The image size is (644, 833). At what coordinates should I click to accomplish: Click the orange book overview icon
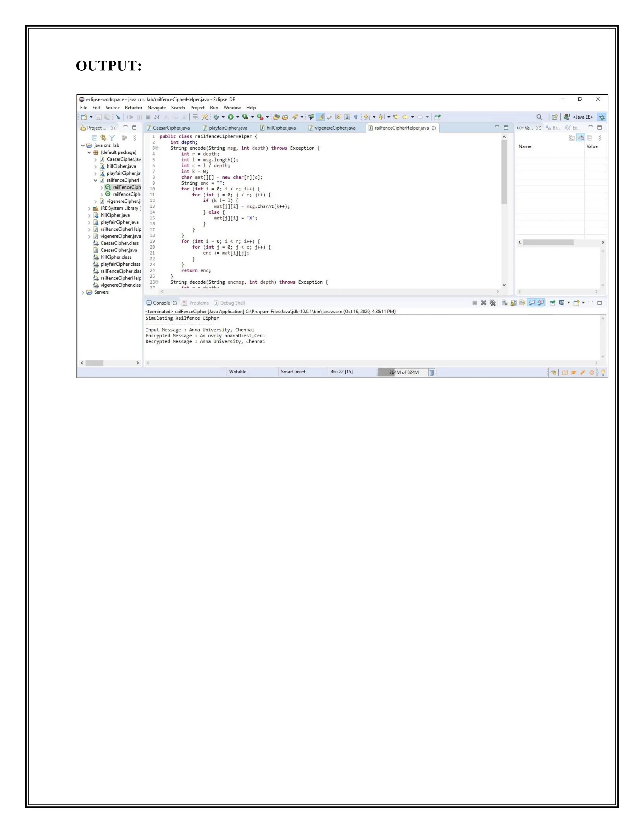coord(565,372)
